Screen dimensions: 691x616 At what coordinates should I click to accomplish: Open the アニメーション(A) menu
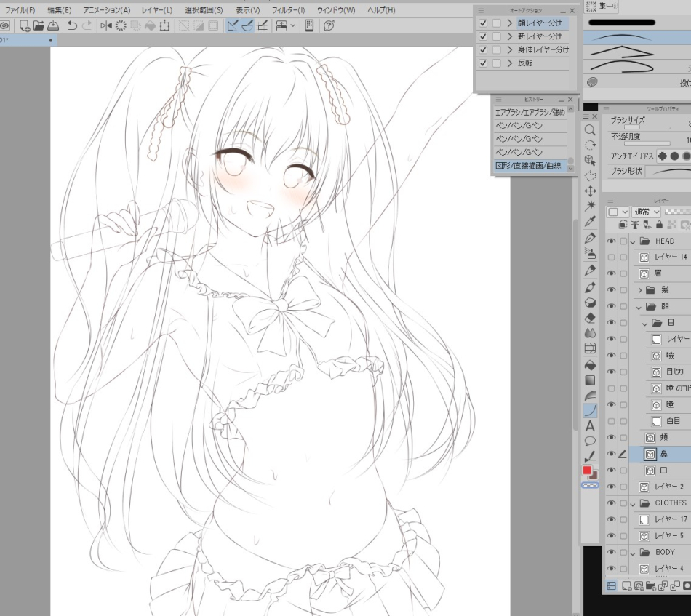coord(107,9)
